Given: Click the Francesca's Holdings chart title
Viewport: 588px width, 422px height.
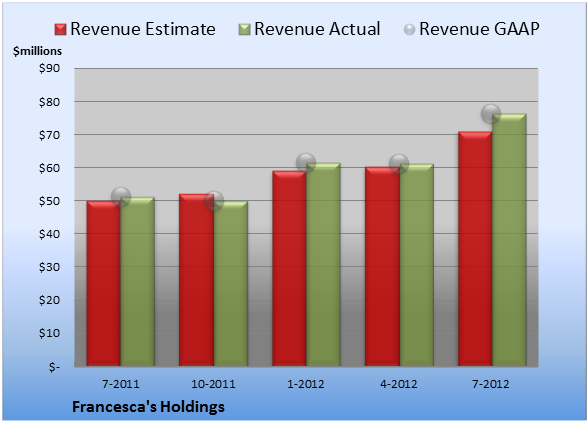Looking at the screenshot, I should click(x=148, y=407).
